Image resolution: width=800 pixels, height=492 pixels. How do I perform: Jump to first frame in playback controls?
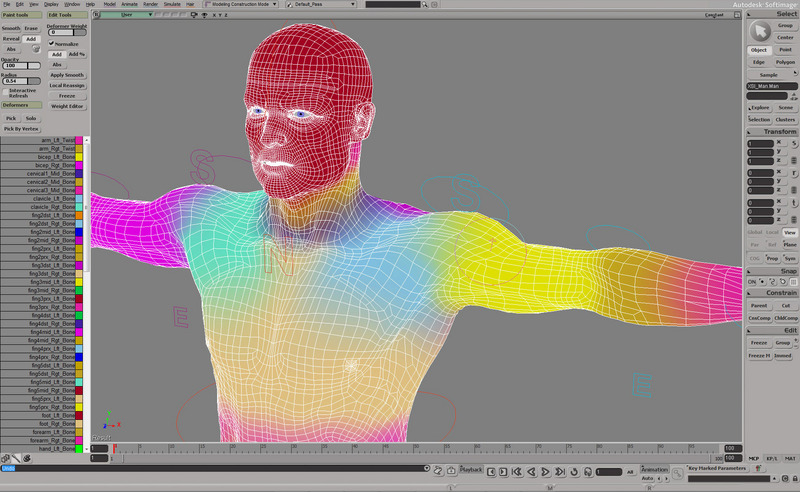pyautogui.click(x=516, y=472)
